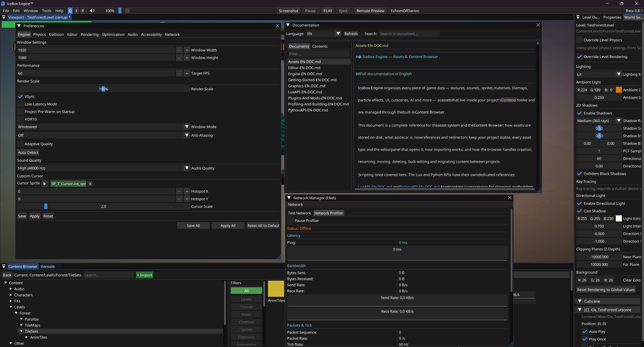Click the Import button in Content Browser
Image resolution: width=644 pixels, height=347 pixels.
tap(145, 275)
